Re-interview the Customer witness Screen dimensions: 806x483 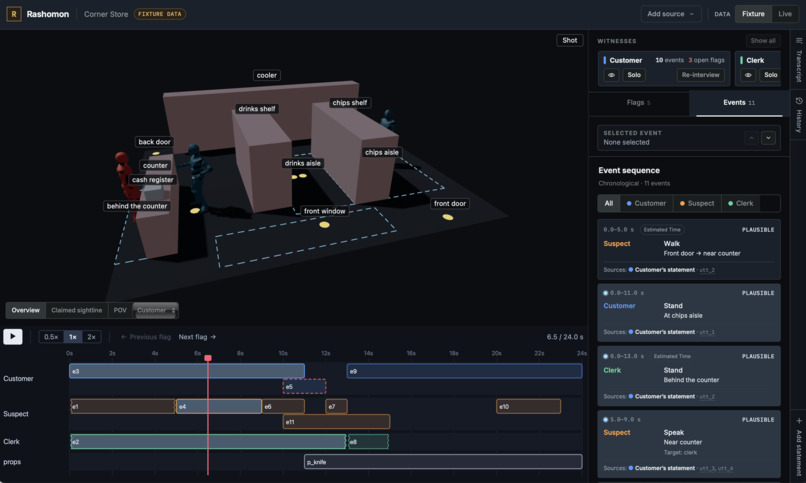(700, 75)
